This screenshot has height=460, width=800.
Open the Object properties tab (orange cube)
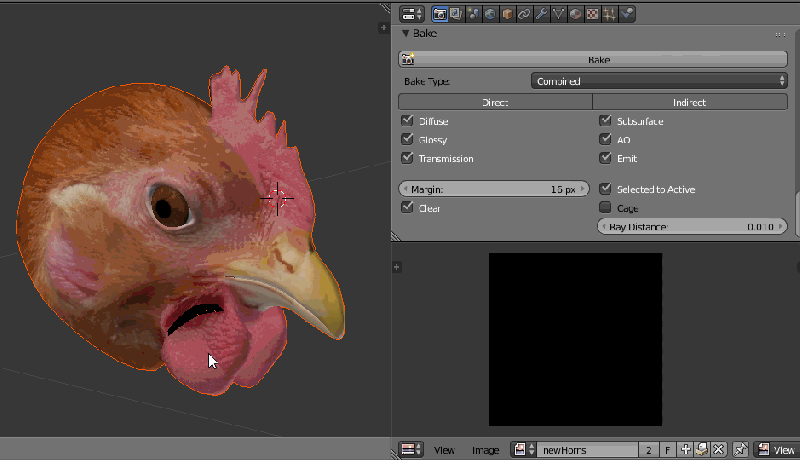pyautogui.click(x=507, y=14)
